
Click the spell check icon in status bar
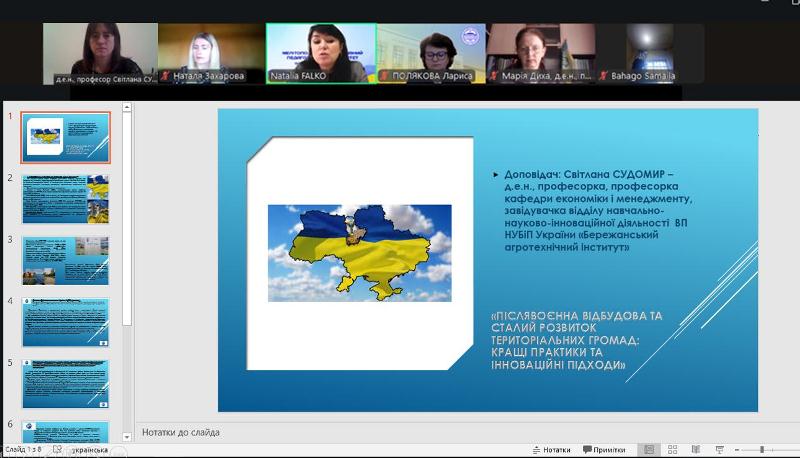point(54,450)
